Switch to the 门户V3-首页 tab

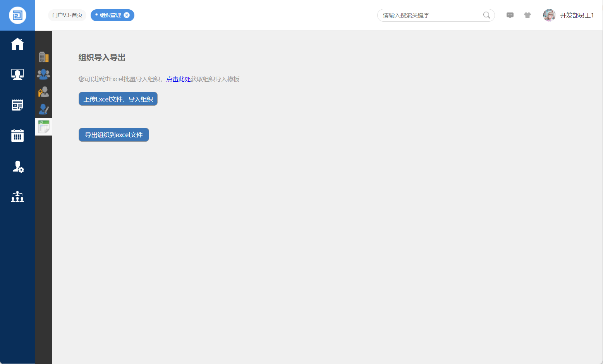click(x=67, y=15)
